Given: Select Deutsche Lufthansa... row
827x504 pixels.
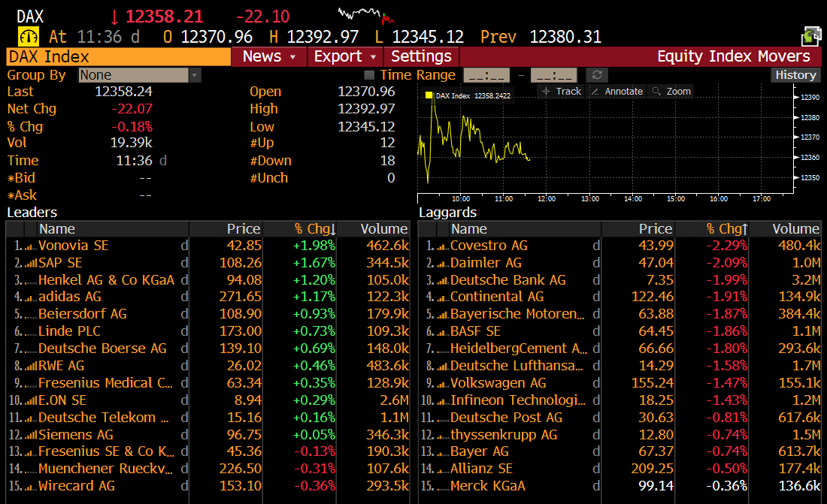Looking at the screenshot, I should [619, 366].
